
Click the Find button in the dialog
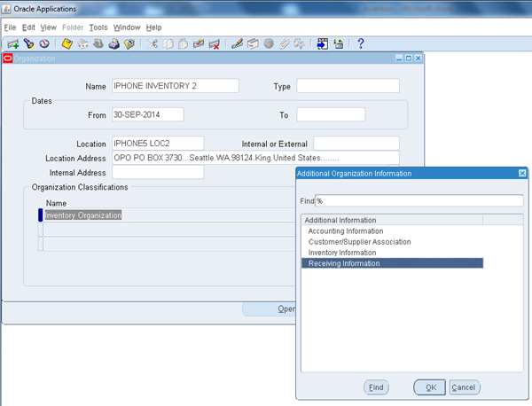pos(376,387)
